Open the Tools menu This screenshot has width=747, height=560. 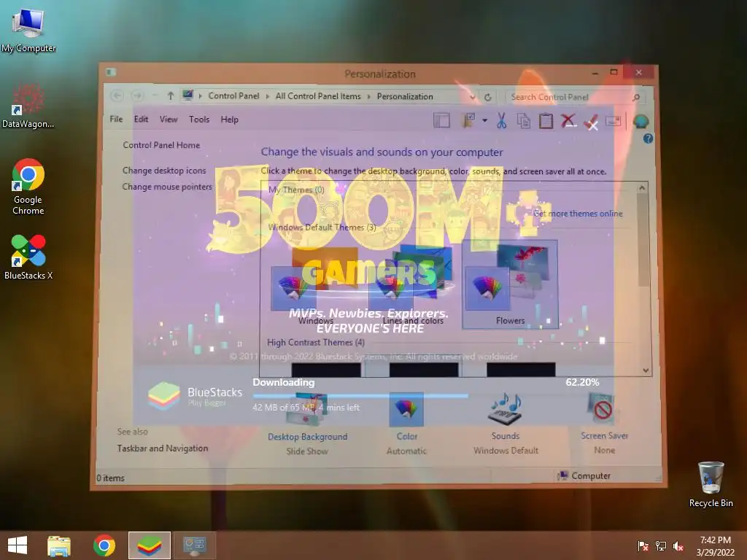point(199,119)
